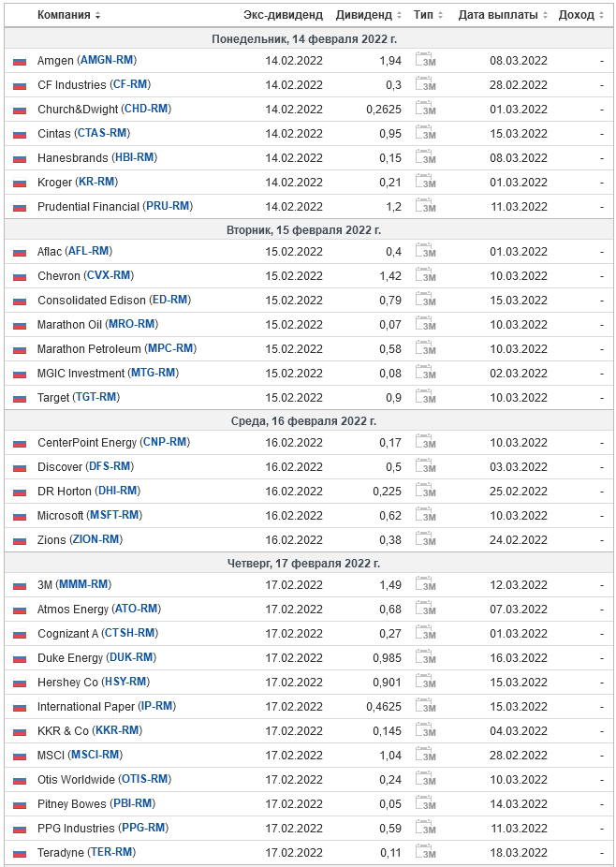The image size is (616, 867).
Task: Click the Экс-дивиденд column header
Action: pos(283,15)
